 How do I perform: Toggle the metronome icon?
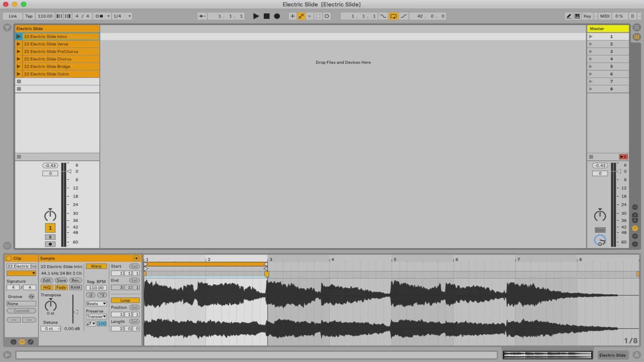[x=99, y=16]
